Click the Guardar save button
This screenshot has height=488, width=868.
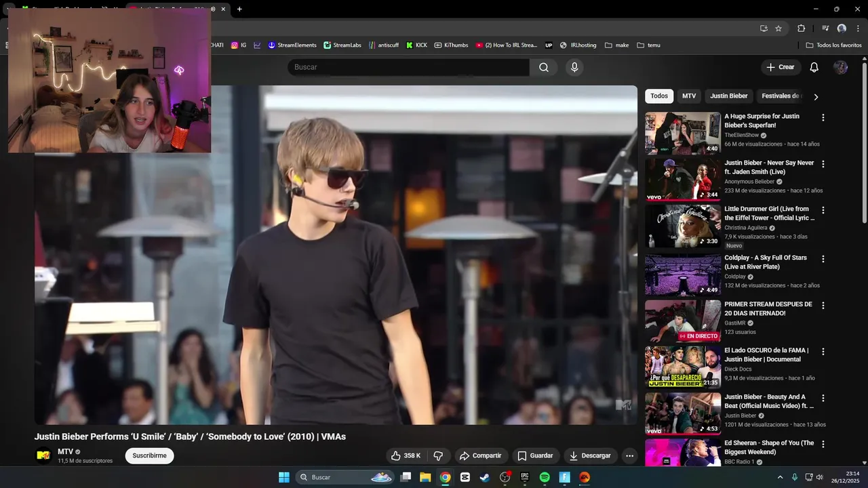(535, 455)
